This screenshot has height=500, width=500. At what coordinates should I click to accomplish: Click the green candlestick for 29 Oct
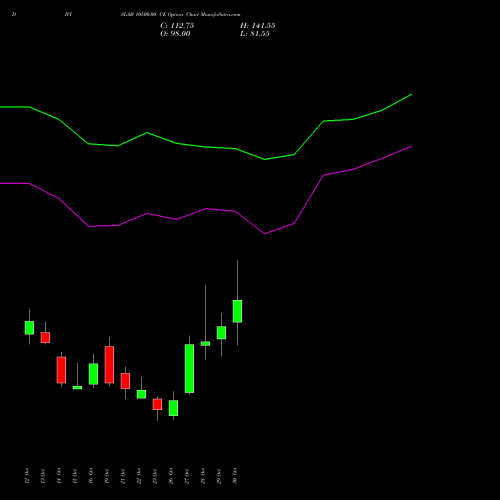221,333
